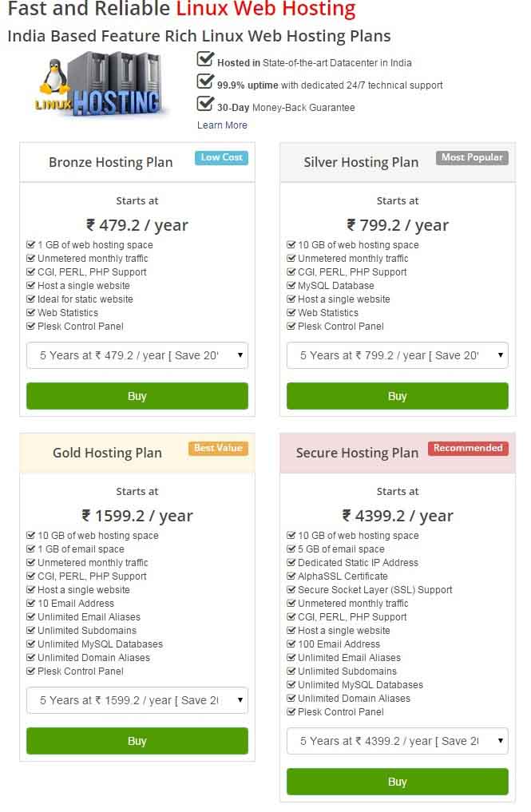This screenshot has height=812, width=531.
Task: Buy the Silver Hosting Plan
Action: pos(398,396)
